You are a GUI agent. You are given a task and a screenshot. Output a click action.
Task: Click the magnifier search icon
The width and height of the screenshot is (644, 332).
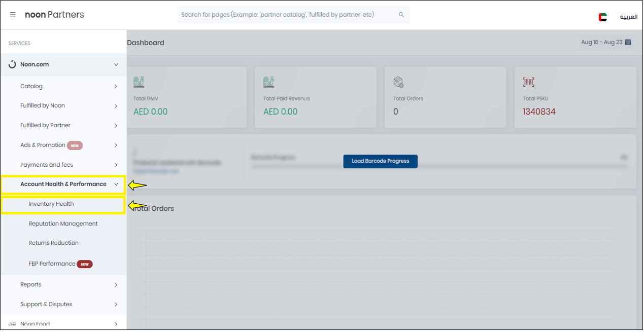click(x=401, y=15)
